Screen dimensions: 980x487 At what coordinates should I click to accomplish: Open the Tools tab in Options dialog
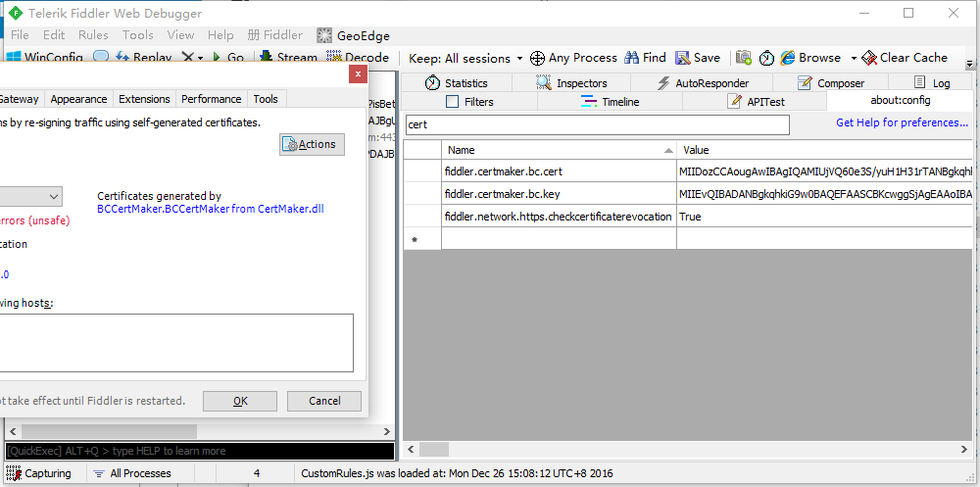pyautogui.click(x=266, y=99)
